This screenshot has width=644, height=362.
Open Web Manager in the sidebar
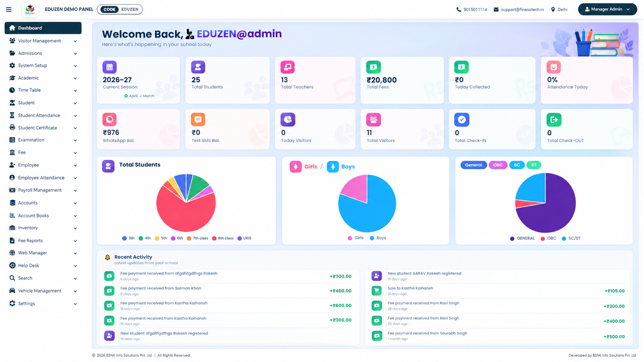click(43, 253)
